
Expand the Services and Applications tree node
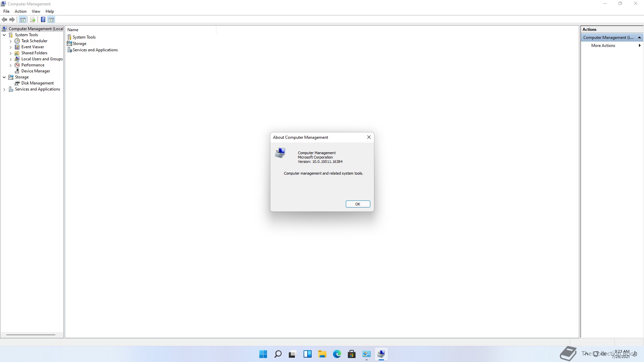4,89
